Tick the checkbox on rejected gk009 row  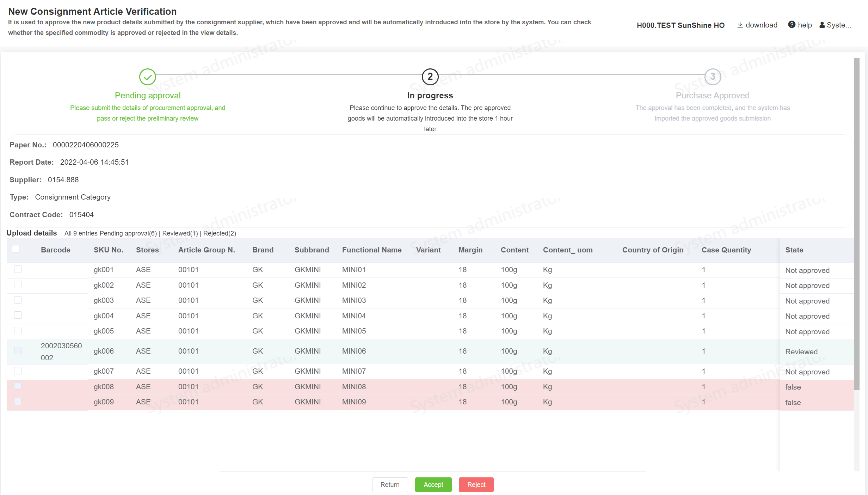pos(18,402)
